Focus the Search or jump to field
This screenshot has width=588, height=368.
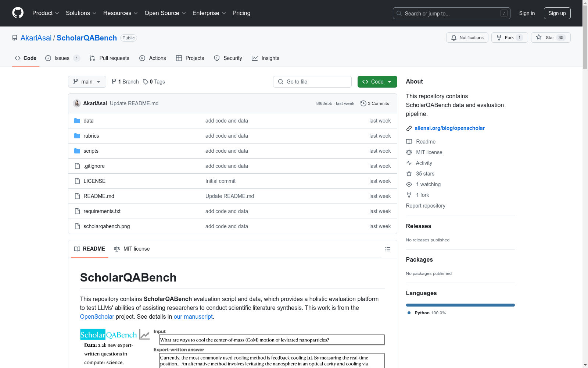[451, 13]
